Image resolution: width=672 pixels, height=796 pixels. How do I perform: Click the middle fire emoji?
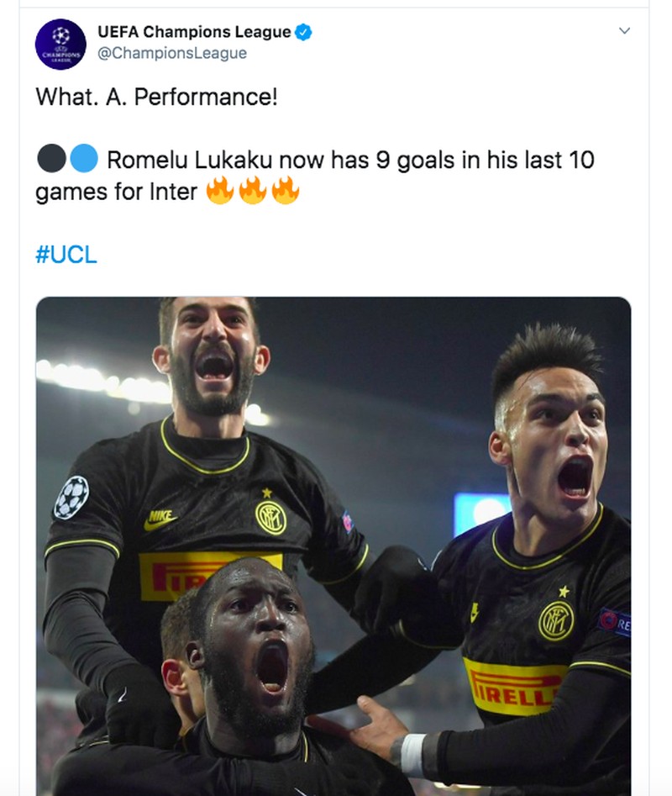tap(253, 192)
